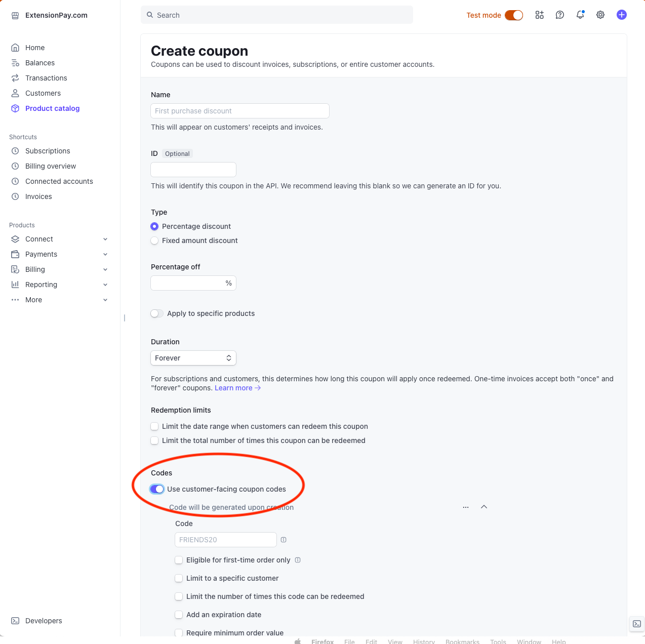Open Subscriptions shortcut in sidebar

coord(48,151)
